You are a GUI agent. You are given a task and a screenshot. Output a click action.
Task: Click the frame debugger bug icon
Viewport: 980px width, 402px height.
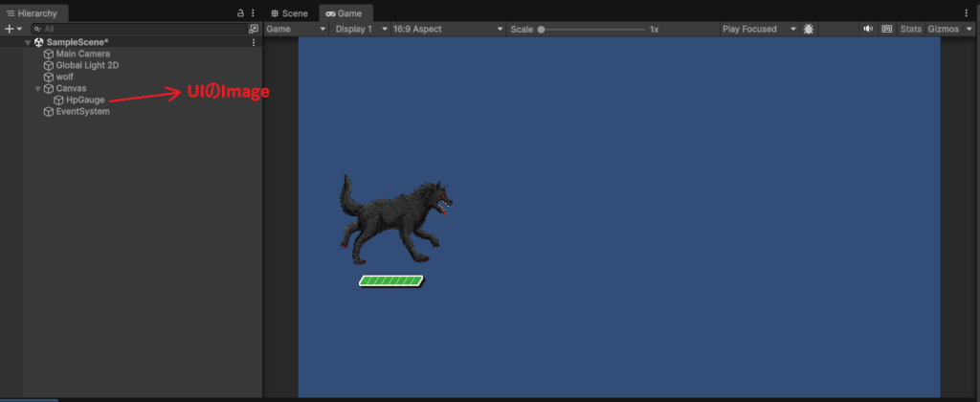point(809,29)
